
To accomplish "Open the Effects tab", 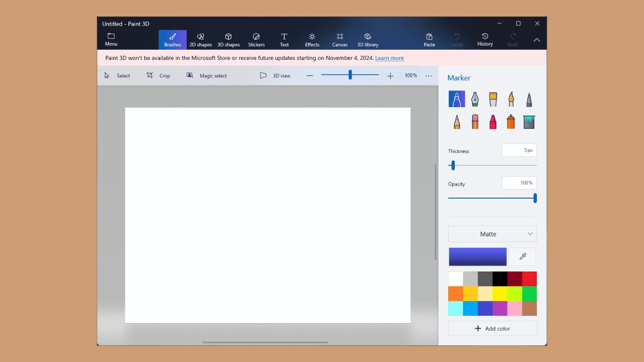I will click(x=312, y=40).
